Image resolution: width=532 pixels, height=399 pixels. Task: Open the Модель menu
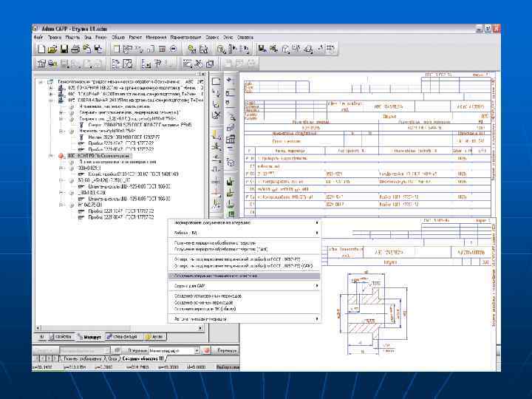click(72, 38)
